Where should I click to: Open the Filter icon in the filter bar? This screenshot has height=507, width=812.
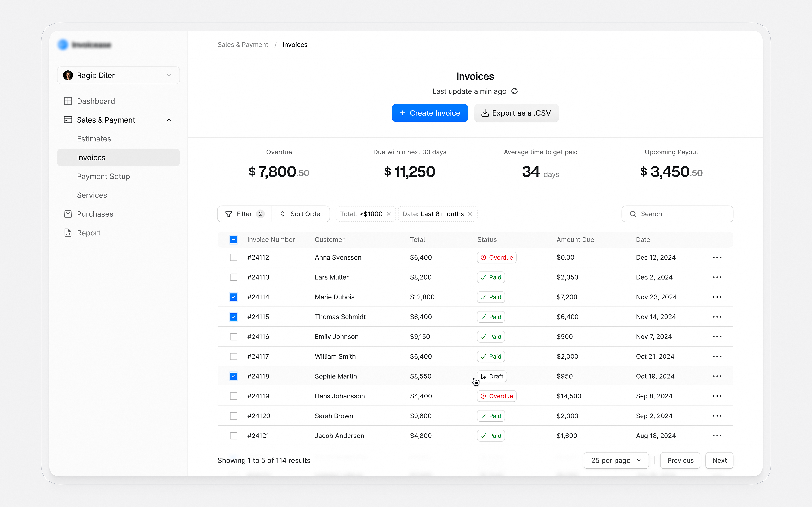pyautogui.click(x=228, y=214)
